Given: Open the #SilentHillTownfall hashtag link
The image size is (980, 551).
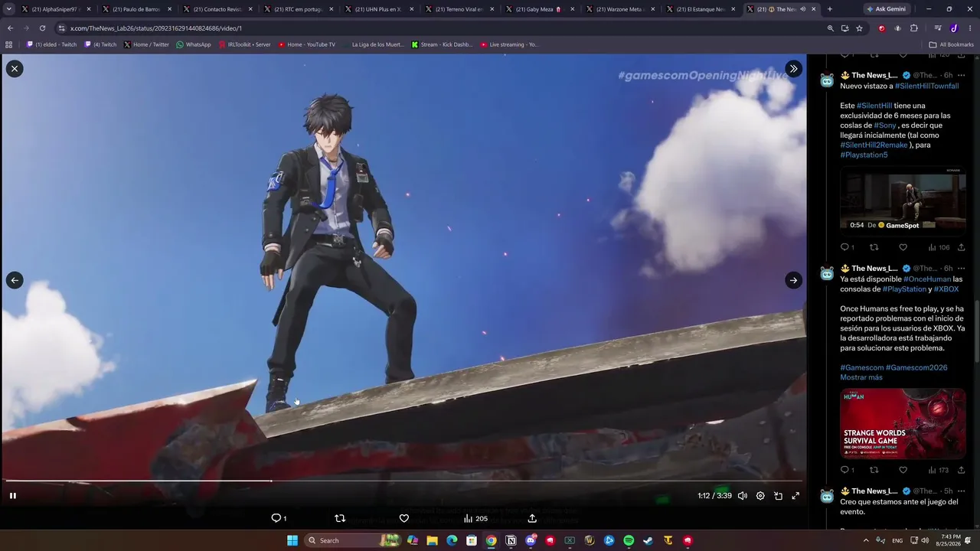Looking at the screenshot, I should coord(926,86).
